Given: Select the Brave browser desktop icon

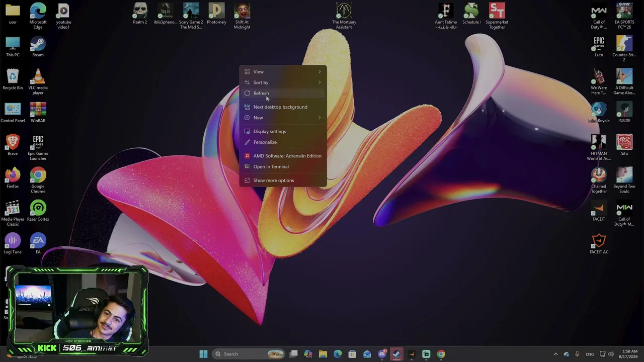Looking at the screenshot, I should point(13,145).
